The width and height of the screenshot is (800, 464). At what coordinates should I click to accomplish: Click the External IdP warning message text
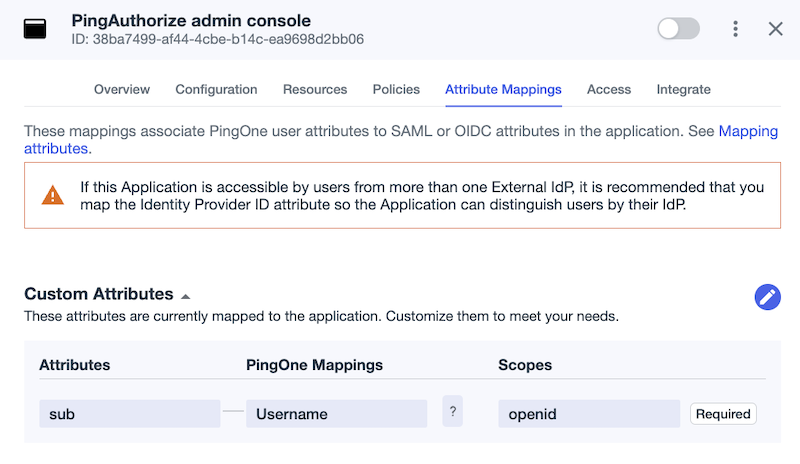pos(422,196)
